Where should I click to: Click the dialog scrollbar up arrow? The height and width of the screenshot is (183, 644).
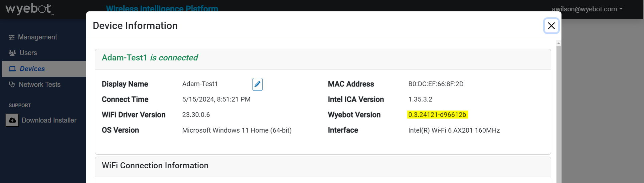pyautogui.click(x=558, y=43)
